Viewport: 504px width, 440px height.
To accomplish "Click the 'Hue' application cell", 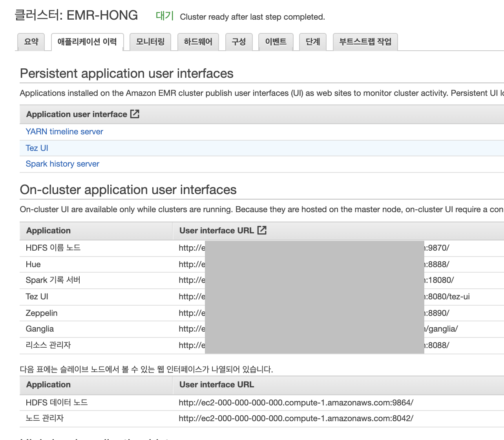I will click(33, 264).
